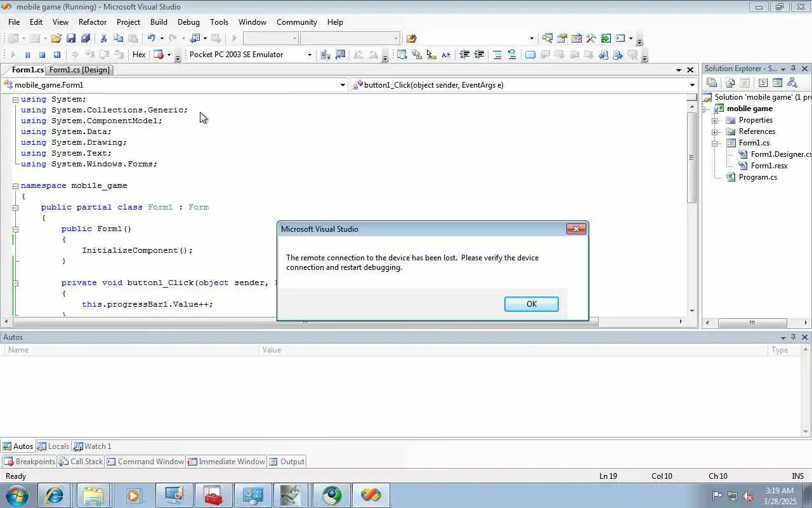
Task: Collapse the namespace mobile_game outline block
Action: (x=16, y=186)
